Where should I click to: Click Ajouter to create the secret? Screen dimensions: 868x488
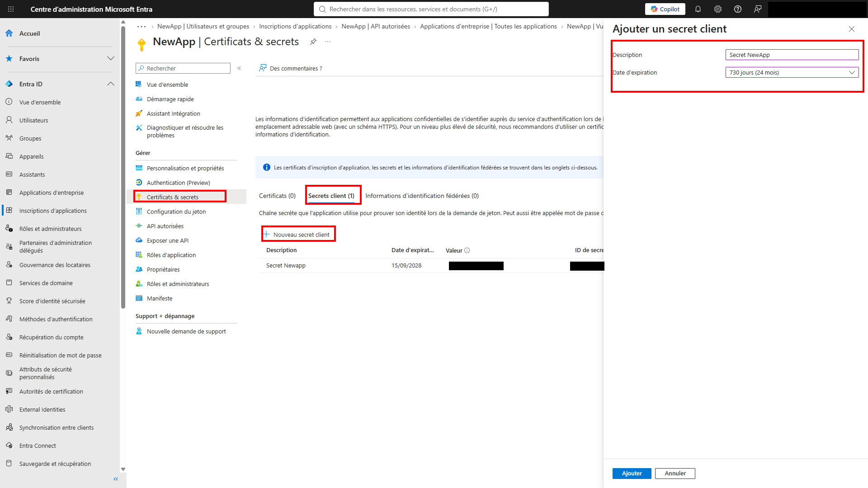point(632,474)
